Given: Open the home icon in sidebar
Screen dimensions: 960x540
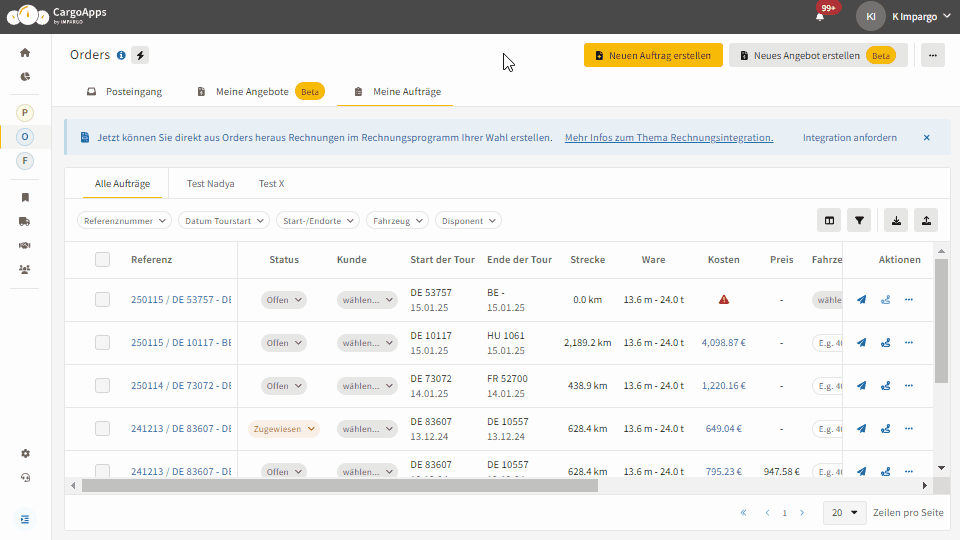Looking at the screenshot, I should tap(25, 53).
